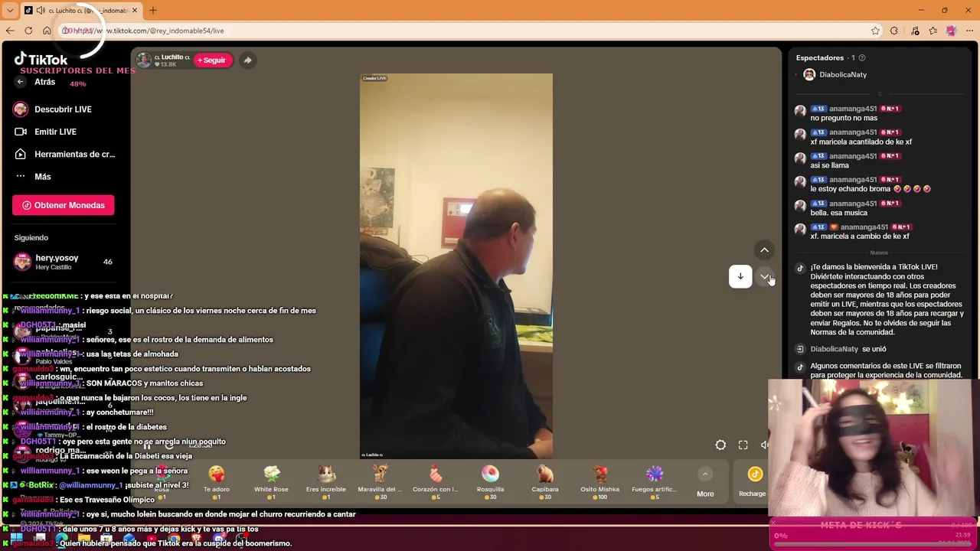Viewport: 980px width, 551px height.
Task: Mute the tab via speaker icon
Action: pyautogui.click(x=40, y=11)
